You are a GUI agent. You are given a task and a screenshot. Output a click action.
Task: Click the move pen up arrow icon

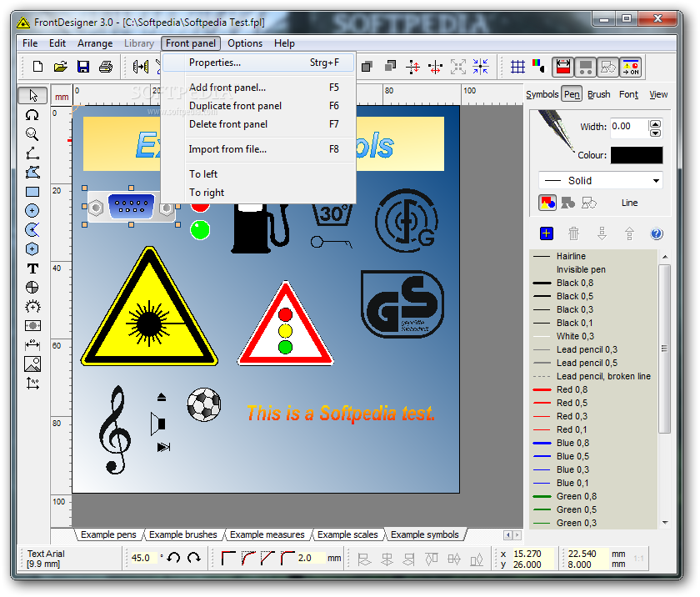(x=629, y=233)
